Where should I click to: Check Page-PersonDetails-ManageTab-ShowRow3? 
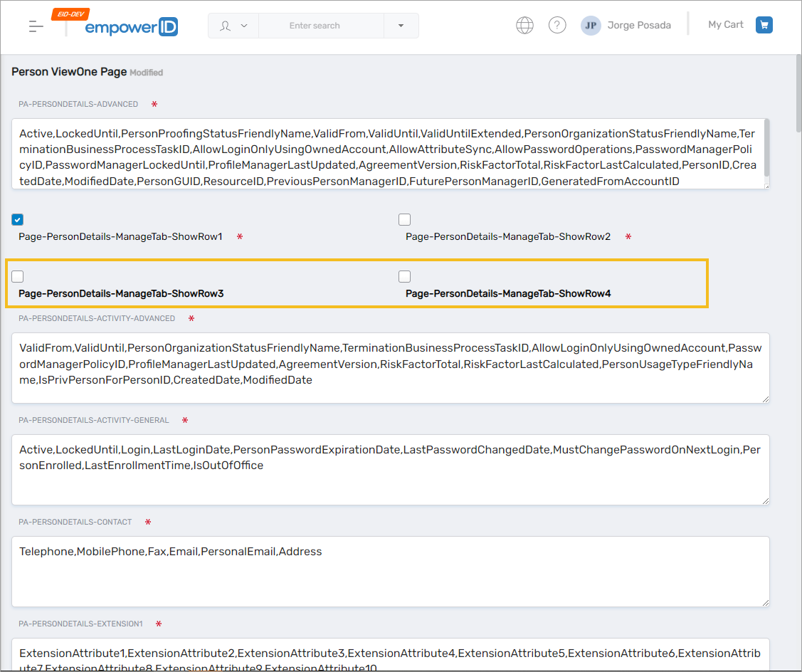click(x=17, y=276)
